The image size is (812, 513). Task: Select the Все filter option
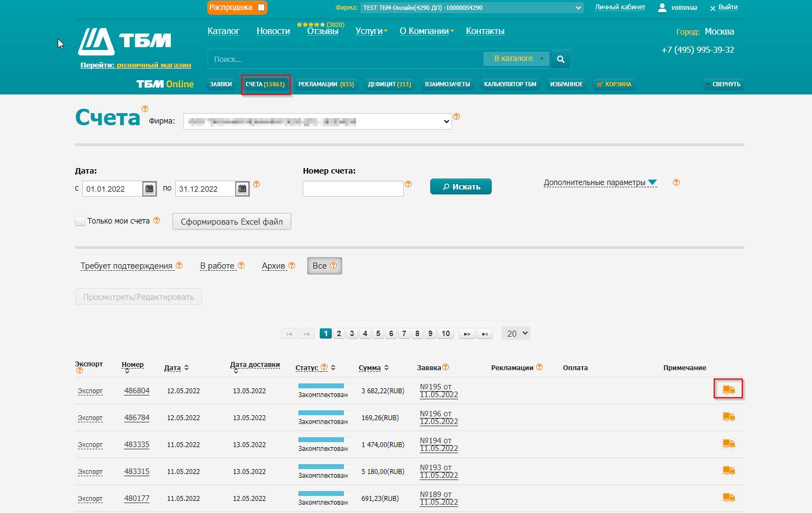pyautogui.click(x=324, y=266)
